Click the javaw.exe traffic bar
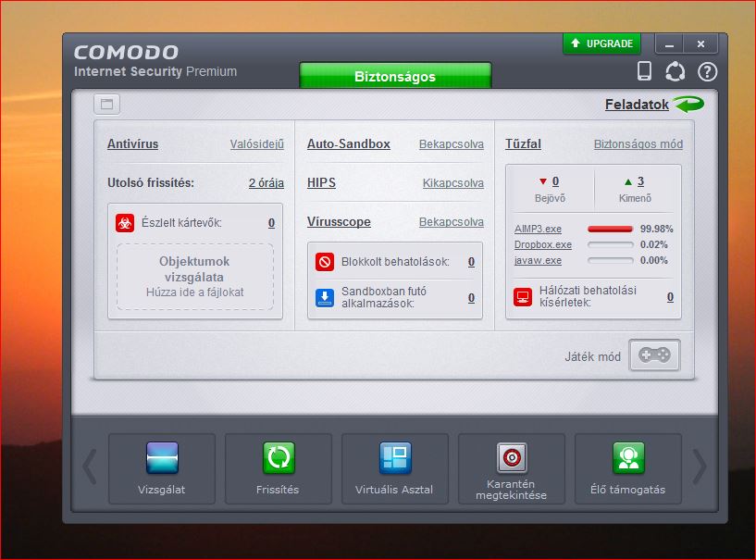This screenshot has height=560, width=756. 611,260
